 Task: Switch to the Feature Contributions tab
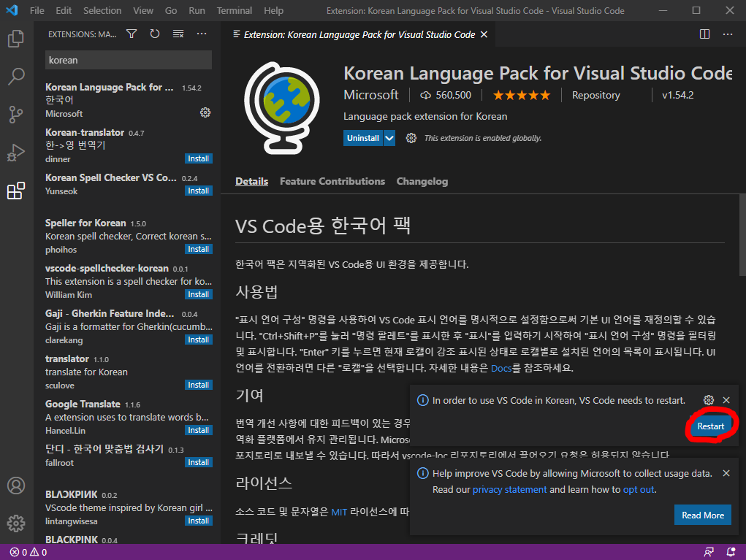click(332, 181)
